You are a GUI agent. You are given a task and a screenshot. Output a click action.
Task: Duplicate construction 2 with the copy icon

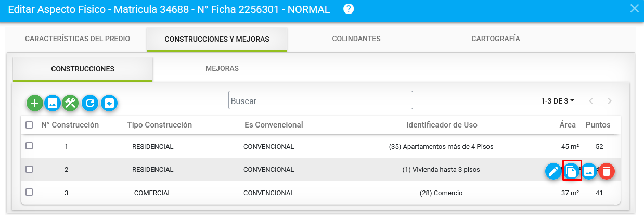coord(571,171)
